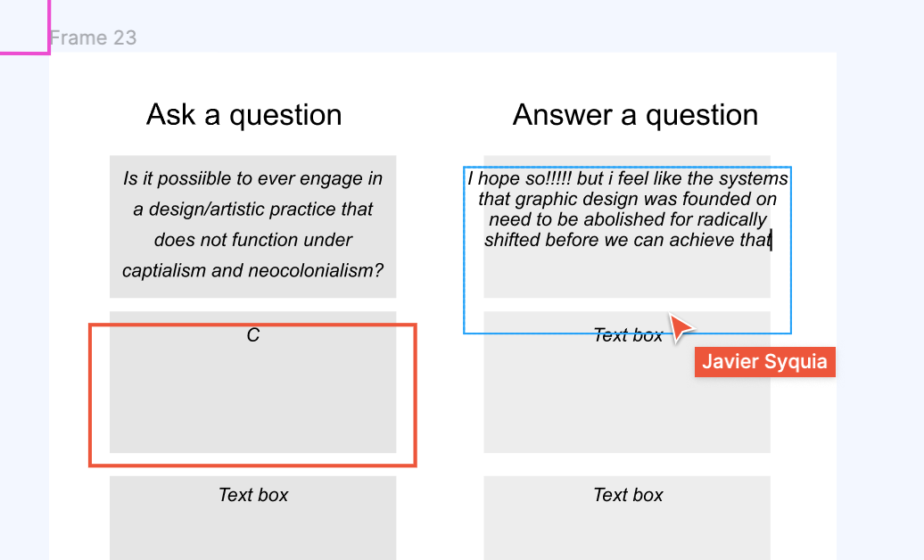This screenshot has height=560, width=924.
Task: Click the red collaborator cursor arrow
Action: (x=681, y=326)
